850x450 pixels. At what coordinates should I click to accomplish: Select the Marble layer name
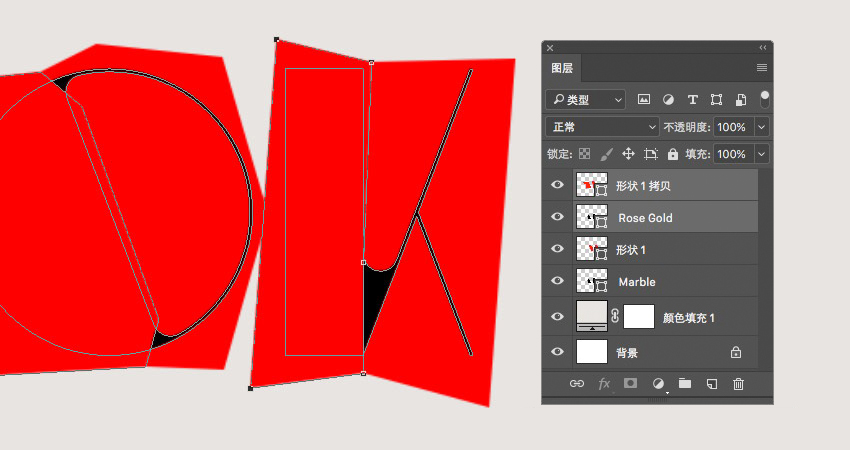(x=637, y=282)
